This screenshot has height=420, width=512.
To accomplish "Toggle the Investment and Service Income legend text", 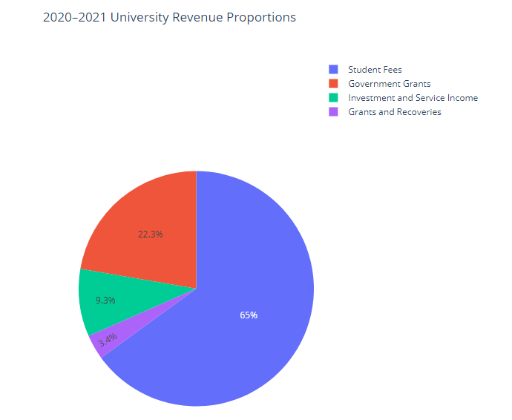I will (413, 98).
